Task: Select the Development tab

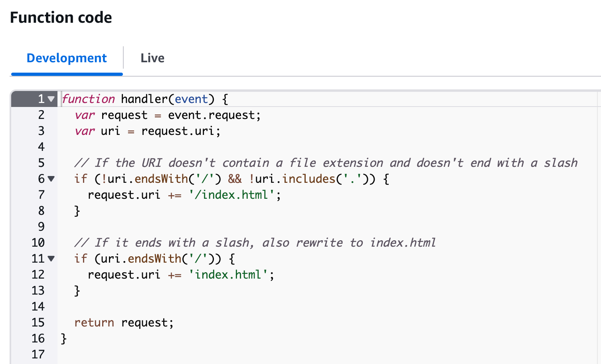Action: point(66,58)
